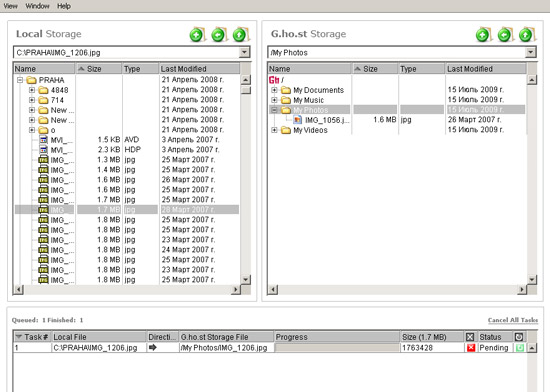Select the 714 folder label
550x392 pixels.
[57, 100]
